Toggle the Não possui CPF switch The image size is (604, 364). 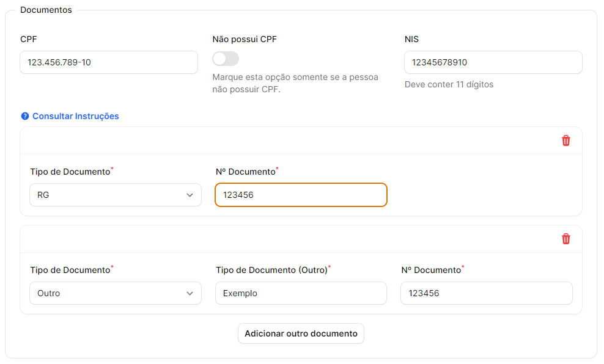(226, 59)
